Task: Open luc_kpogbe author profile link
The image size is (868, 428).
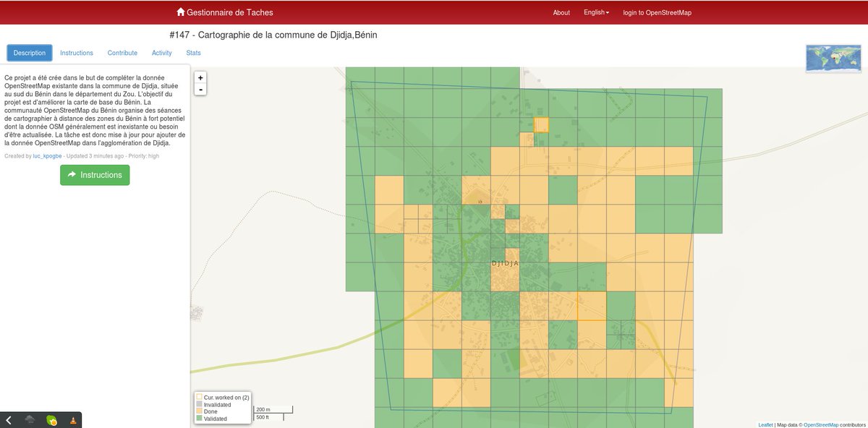Action: (x=47, y=156)
